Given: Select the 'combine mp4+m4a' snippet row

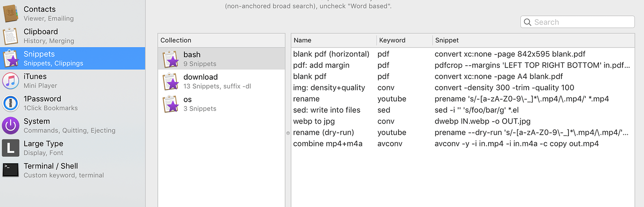Looking at the screenshot, I should (x=462, y=144).
